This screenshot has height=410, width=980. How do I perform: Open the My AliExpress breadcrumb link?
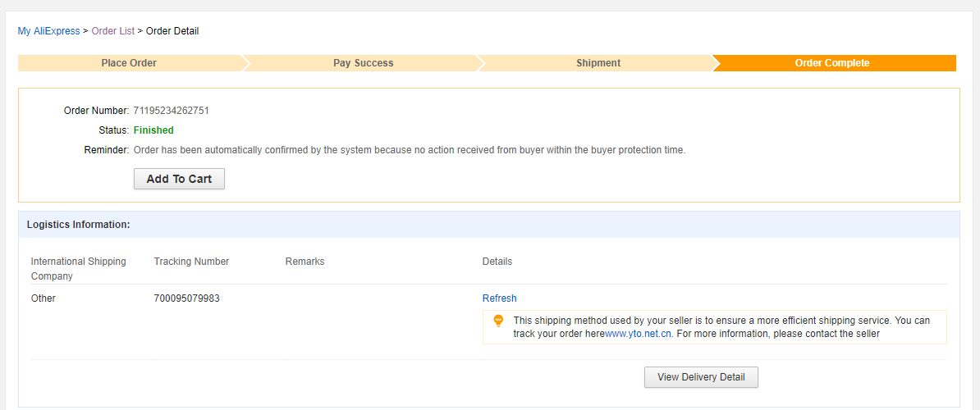pyautogui.click(x=49, y=31)
